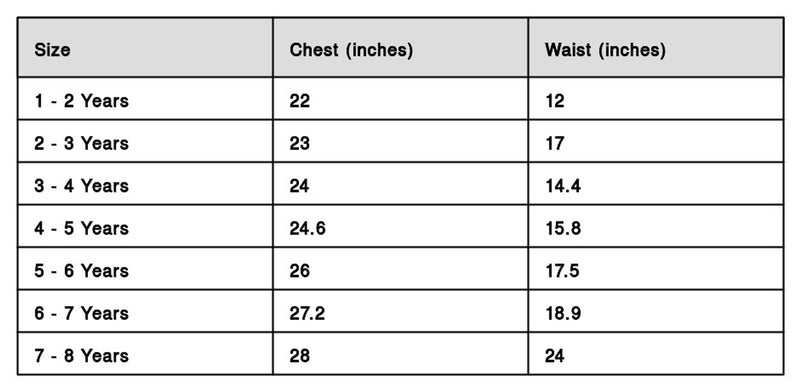The width and height of the screenshot is (800, 391).
Task: Click waist value 14.4
Action: pos(563,186)
